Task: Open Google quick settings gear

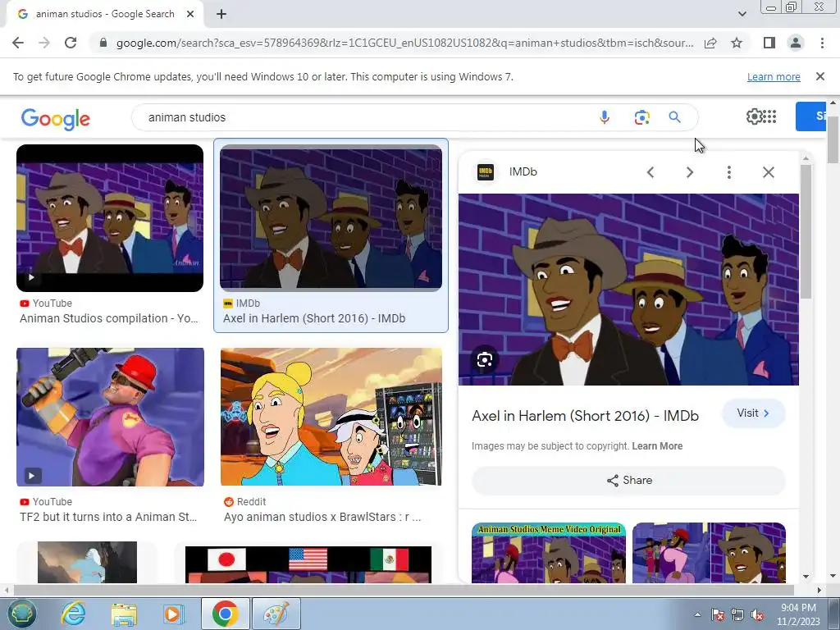Action: point(754,116)
